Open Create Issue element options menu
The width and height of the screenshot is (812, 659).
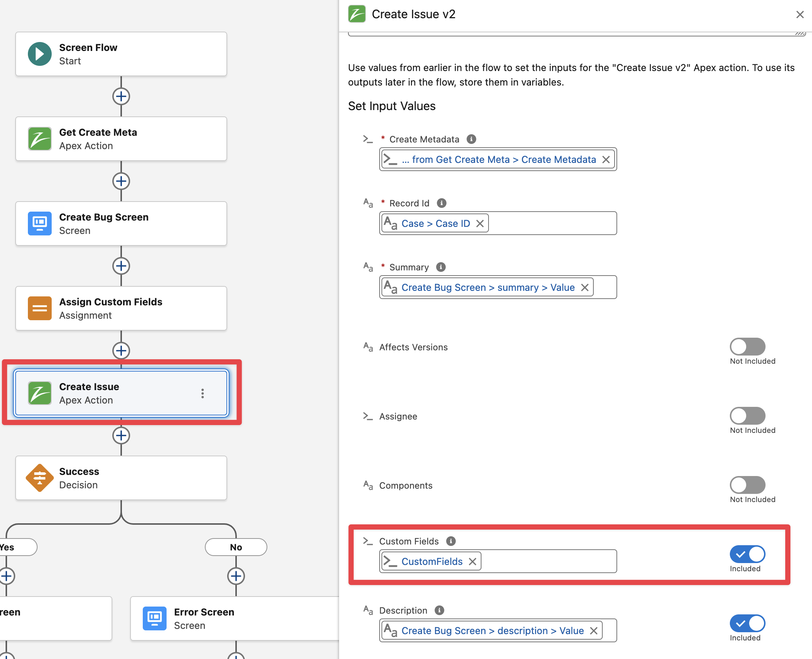pyautogui.click(x=203, y=393)
